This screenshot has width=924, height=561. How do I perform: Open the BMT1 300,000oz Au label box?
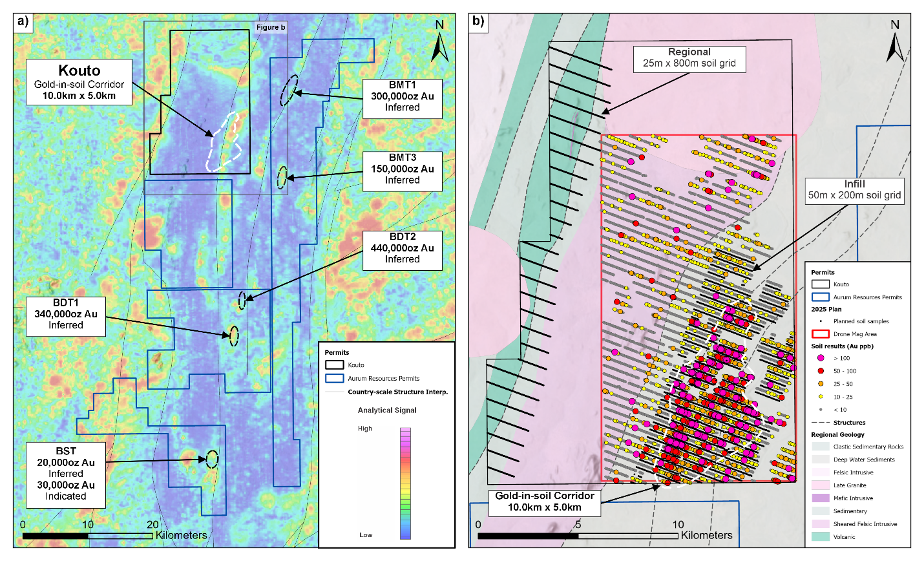click(x=402, y=96)
